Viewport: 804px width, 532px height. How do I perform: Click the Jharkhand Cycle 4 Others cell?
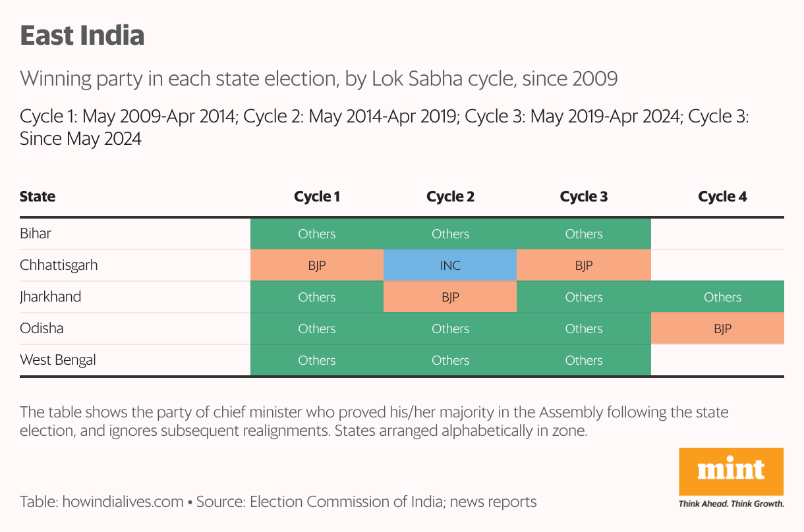[x=722, y=297]
